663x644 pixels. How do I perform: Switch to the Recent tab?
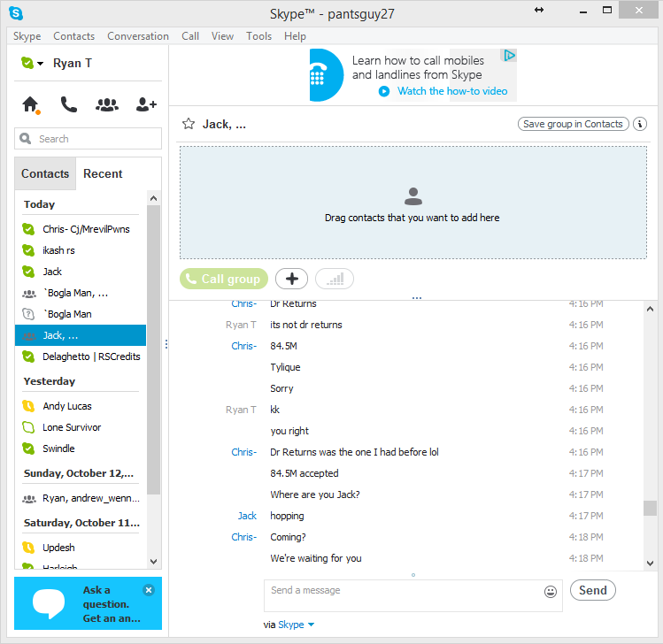[x=103, y=173]
